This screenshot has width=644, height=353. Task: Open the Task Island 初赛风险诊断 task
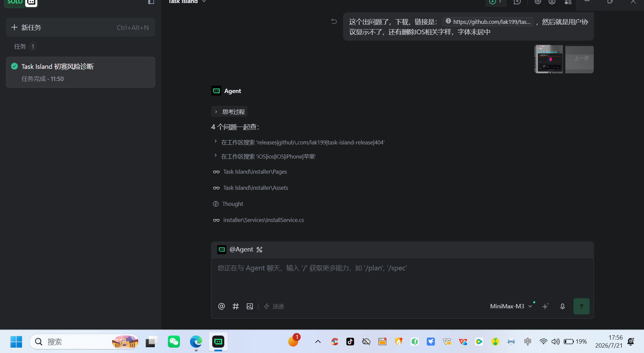point(81,72)
